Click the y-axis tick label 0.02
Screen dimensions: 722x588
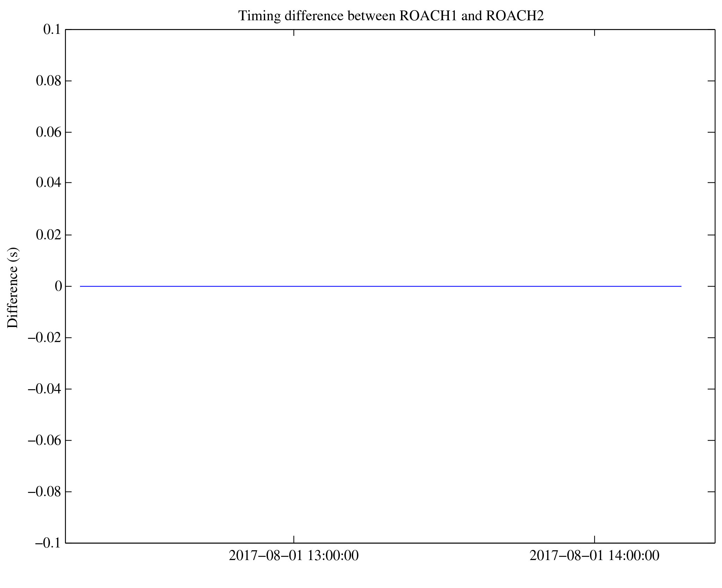[49, 235]
